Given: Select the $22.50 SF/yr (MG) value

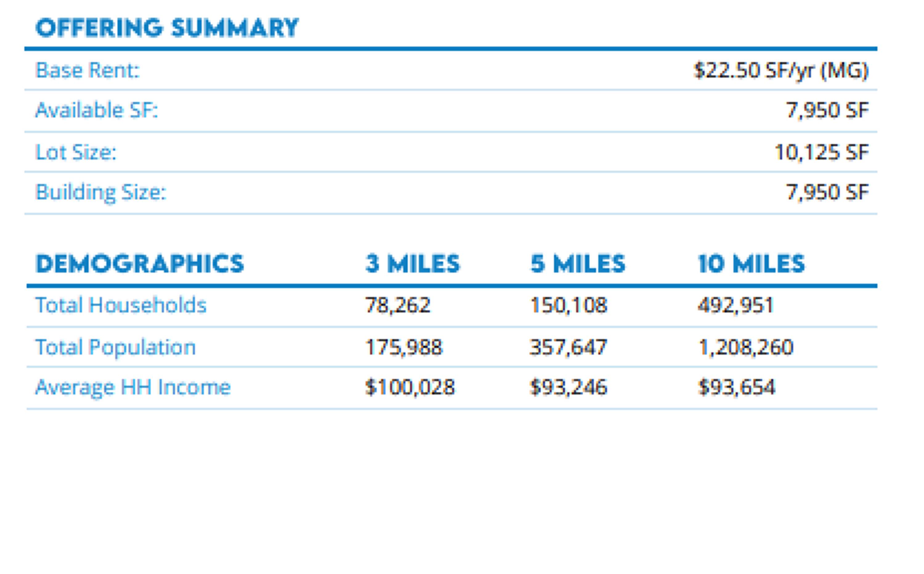Looking at the screenshot, I should point(781,70).
